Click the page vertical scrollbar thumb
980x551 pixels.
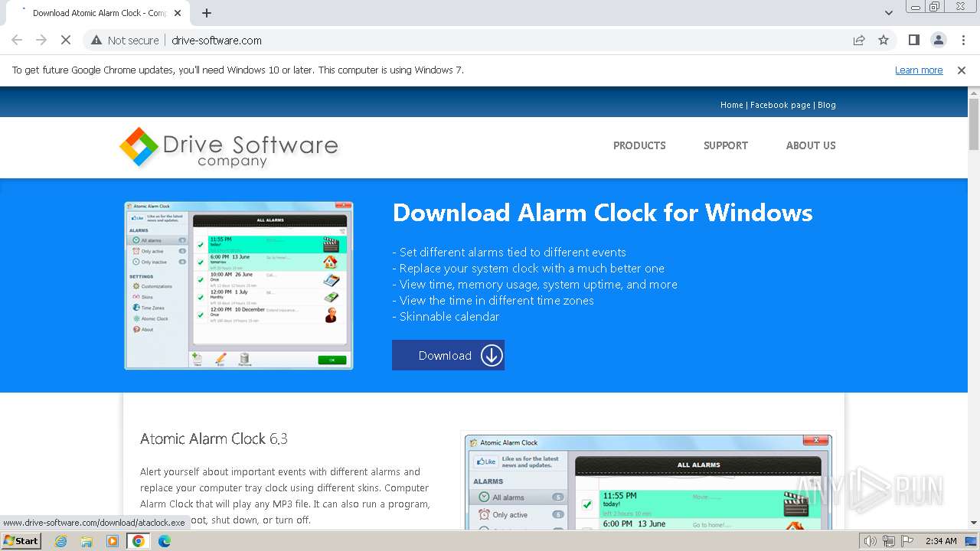click(x=974, y=123)
